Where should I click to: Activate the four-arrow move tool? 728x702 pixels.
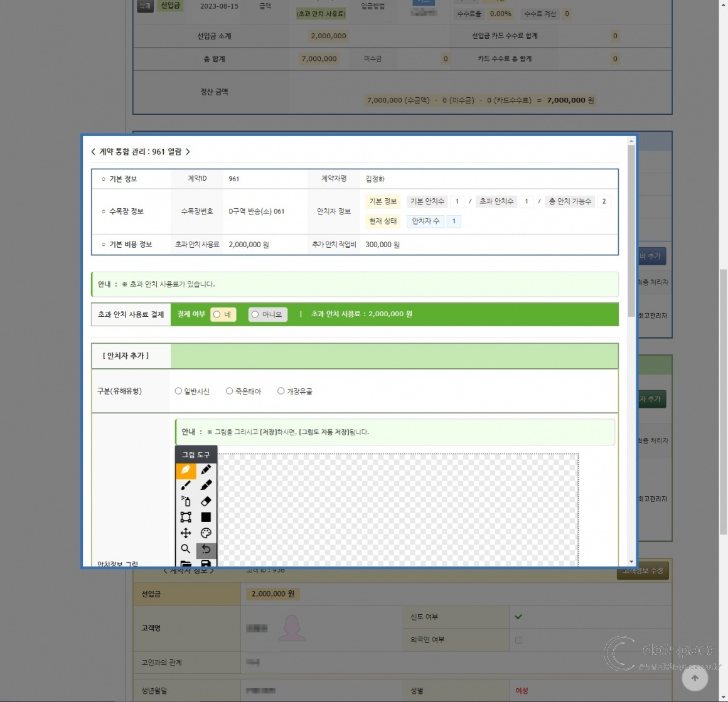click(x=186, y=533)
